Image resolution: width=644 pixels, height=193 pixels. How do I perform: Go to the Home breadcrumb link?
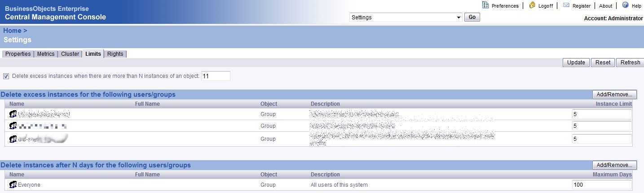(x=12, y=31)
